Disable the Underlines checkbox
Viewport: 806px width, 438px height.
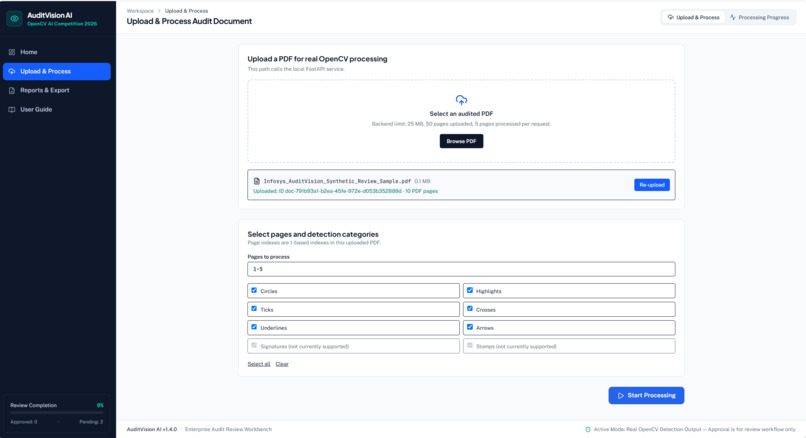pyautogui.click(x=254, y=327)
